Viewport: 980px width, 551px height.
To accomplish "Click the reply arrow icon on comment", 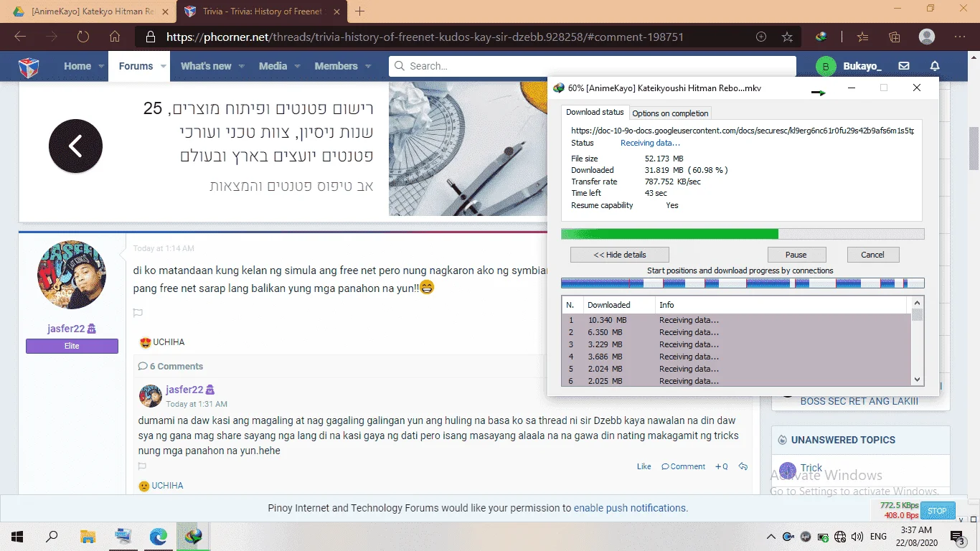I will (743, 466).
